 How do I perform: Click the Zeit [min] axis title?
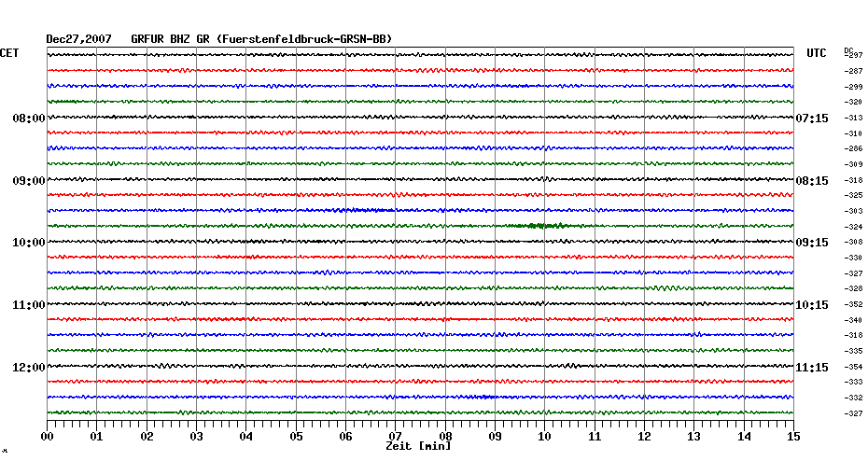(418, 446)
